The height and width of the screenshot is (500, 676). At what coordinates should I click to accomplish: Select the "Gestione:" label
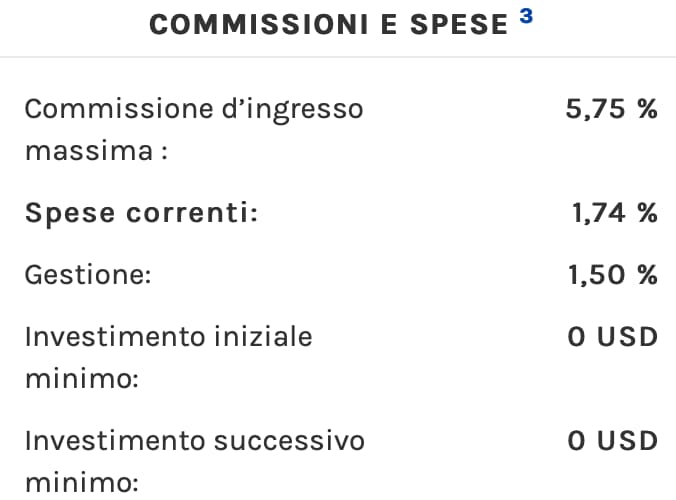[88, 275]
